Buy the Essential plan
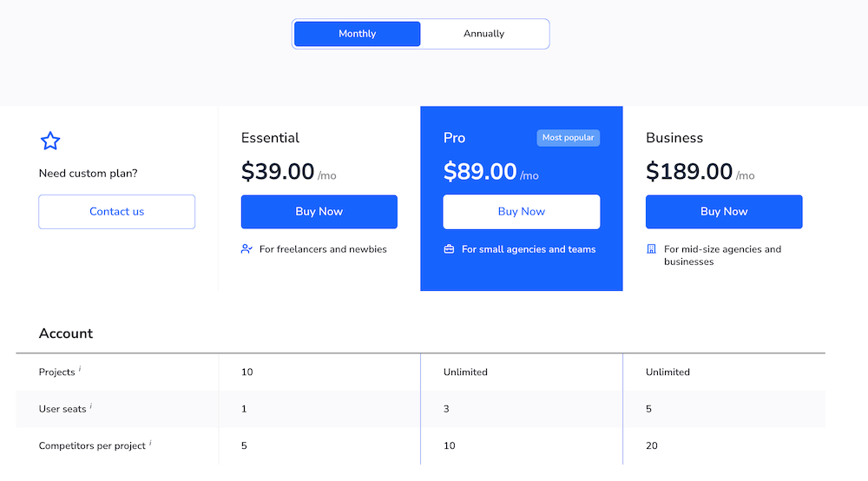The image size is (868, 481). click(319, 212)
